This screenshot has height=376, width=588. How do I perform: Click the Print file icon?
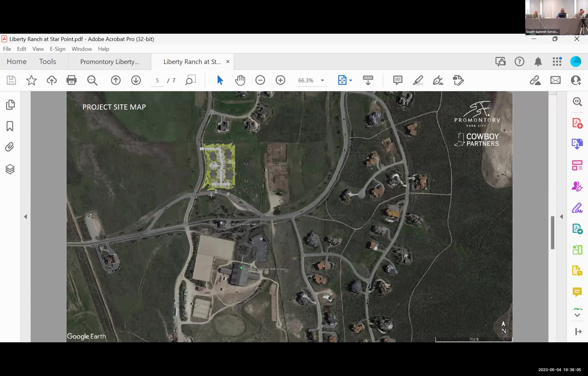tap(71, 80)
